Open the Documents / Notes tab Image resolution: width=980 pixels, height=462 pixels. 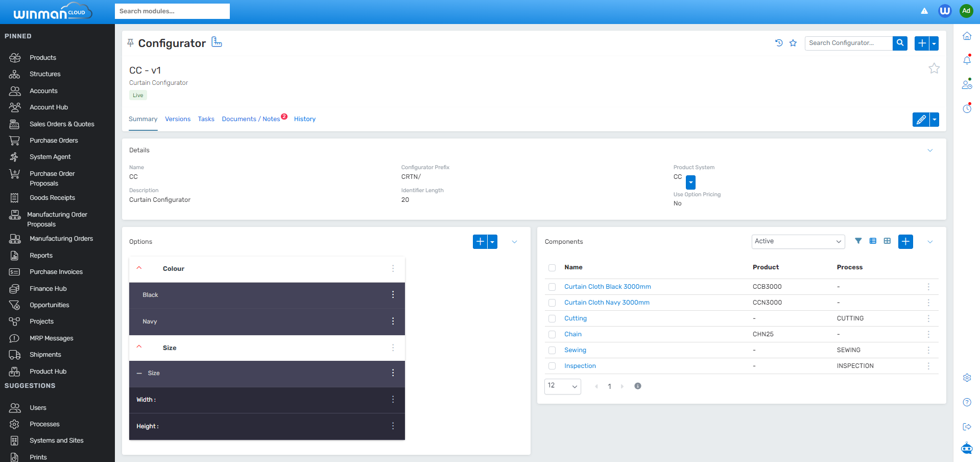(x=251, y=119)
